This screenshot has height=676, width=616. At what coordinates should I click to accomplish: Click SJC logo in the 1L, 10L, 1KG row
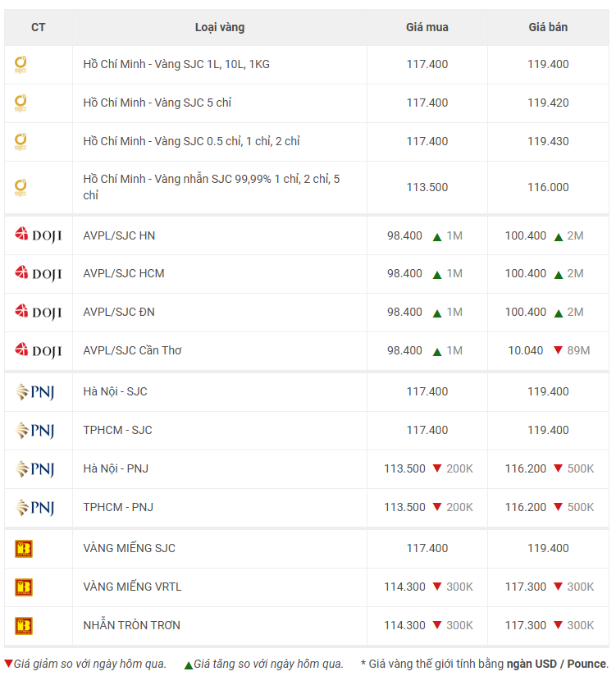tap(21, 65)
